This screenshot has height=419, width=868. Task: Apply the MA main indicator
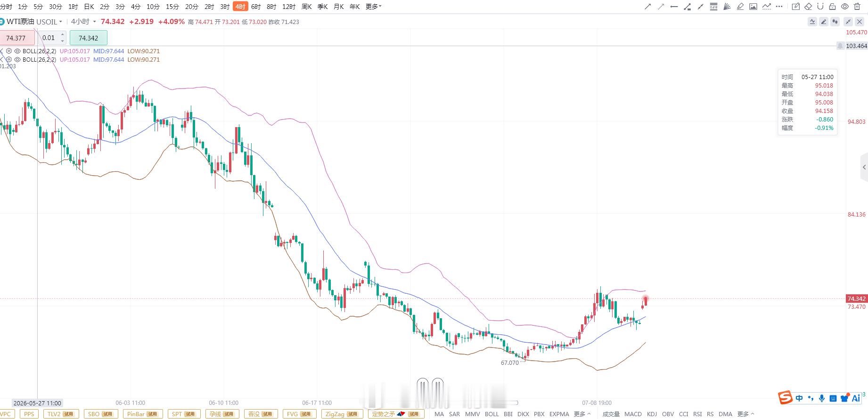(439, 414)
